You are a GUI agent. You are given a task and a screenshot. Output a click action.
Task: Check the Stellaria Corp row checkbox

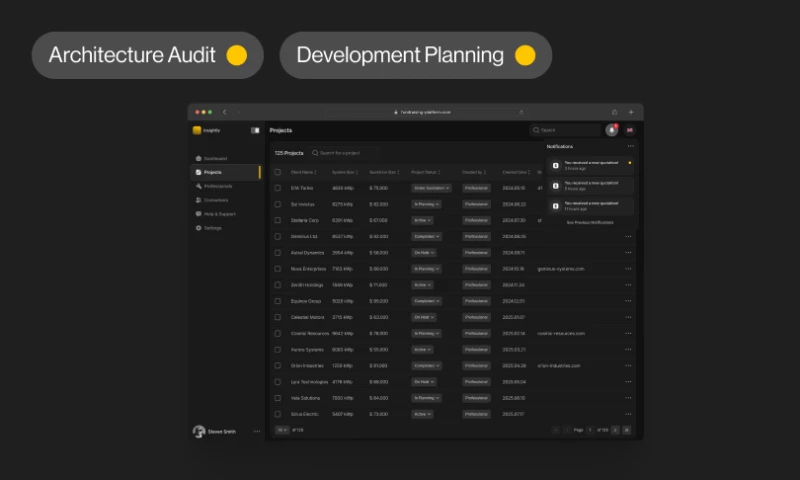[x=278, y=220]
